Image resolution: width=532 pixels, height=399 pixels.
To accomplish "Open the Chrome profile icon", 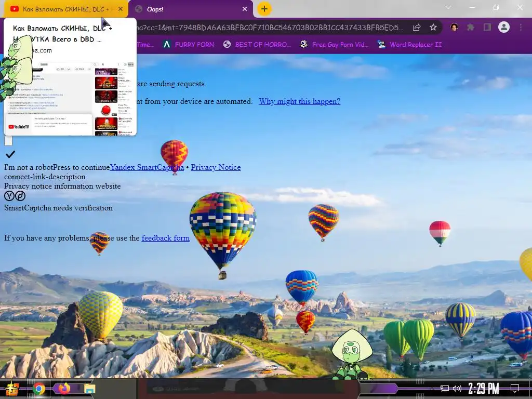I will tap(504, 27).
